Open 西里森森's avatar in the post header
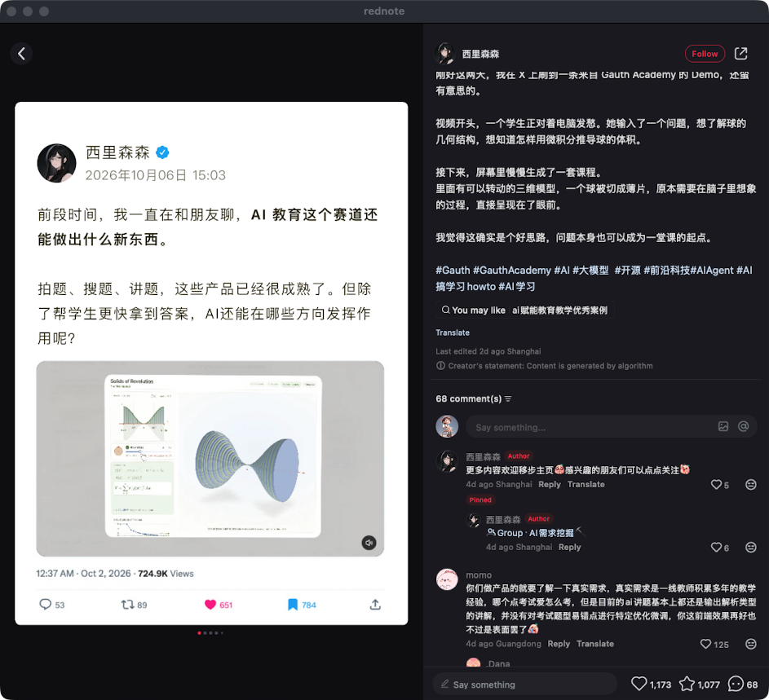The width and height of the screenshot is (769, 700). (445, 54)
